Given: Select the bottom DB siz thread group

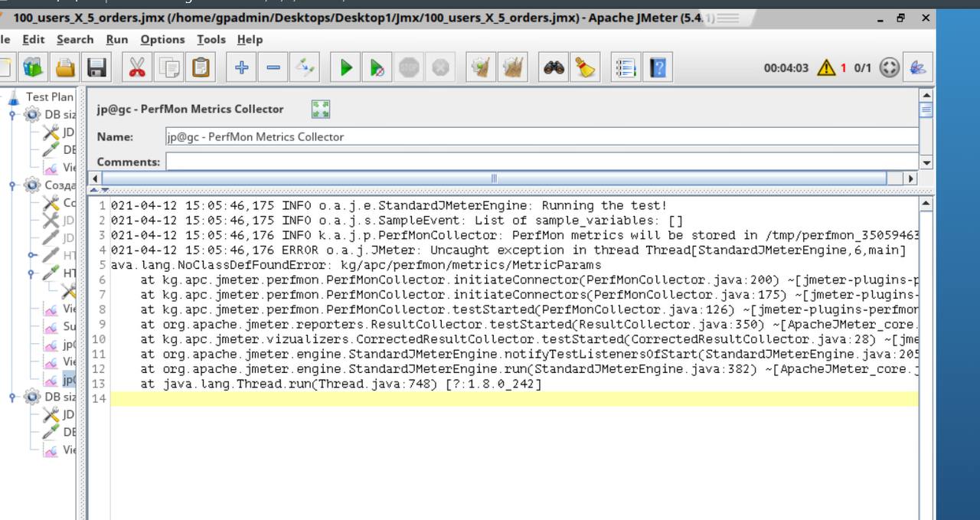Looking at the screenshot, I should [60, 397].
